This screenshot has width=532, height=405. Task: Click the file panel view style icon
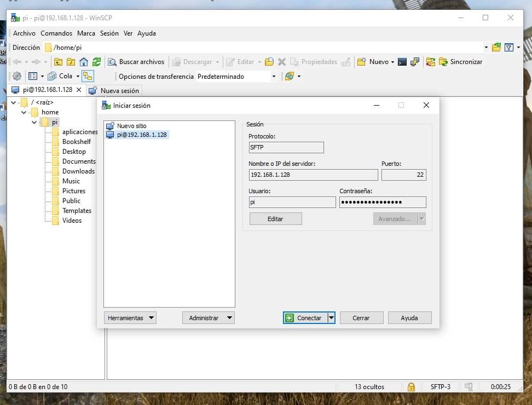click(x=33, y=76)
